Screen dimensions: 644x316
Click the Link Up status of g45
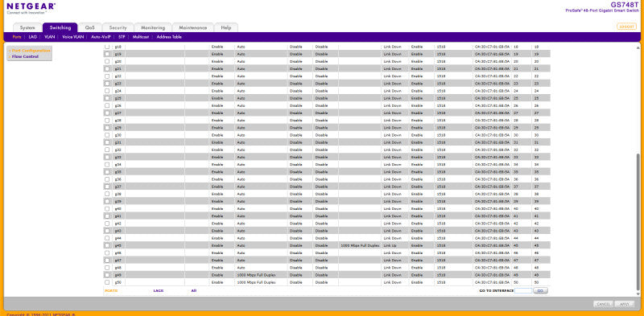(389, 245)
